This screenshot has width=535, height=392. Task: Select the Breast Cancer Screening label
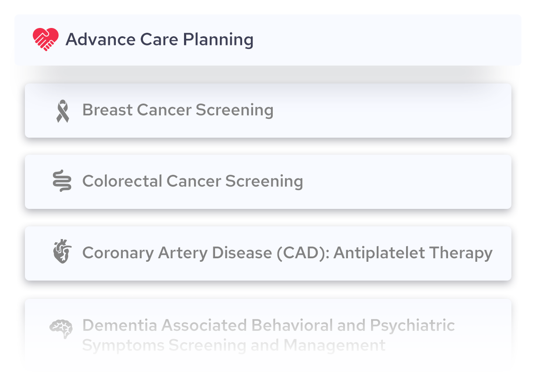coord(178,110)
